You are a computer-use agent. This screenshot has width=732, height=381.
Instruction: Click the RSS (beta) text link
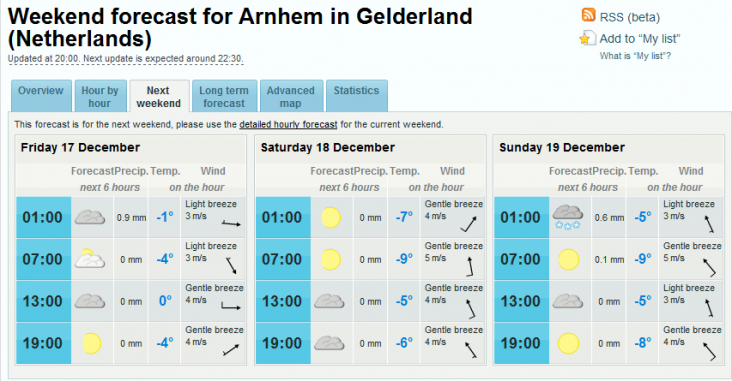point(630,18)
